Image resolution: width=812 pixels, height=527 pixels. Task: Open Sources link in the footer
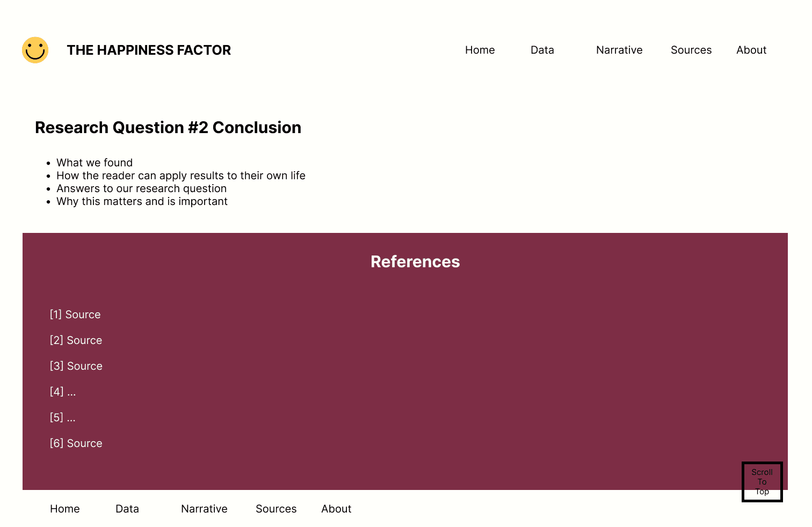[276, 509]
